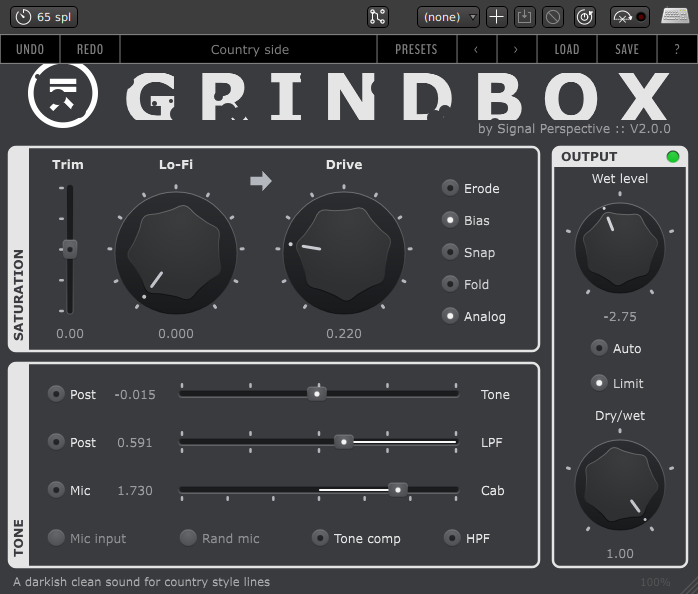698x594 pixels.
Task: Toggle the Auto output level option
Action: click(599, 348)
